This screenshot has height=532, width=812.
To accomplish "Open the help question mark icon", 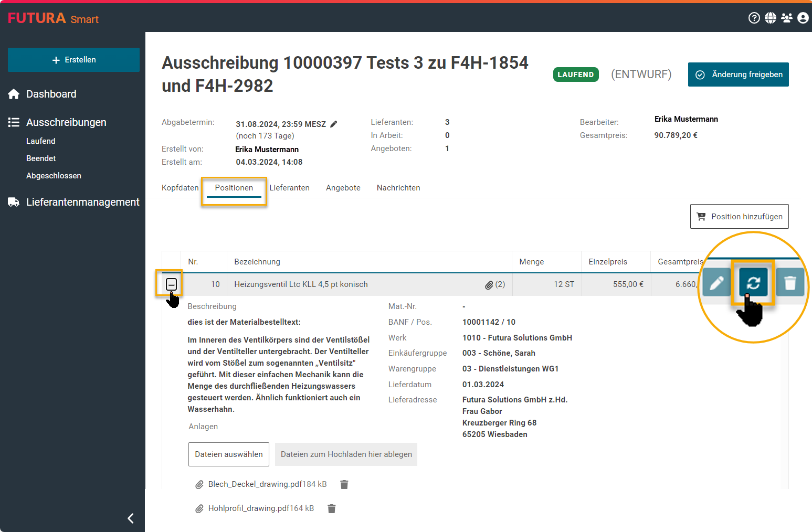I will (x=754, y=18).
